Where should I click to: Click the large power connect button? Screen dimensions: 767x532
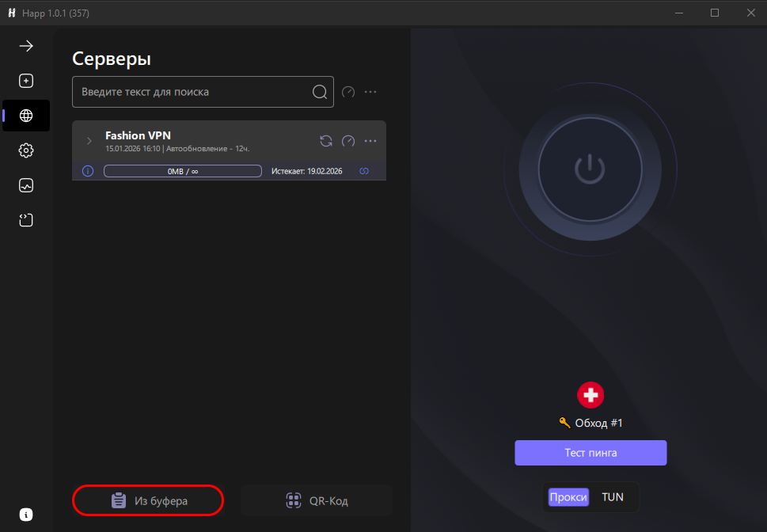pyautogui.click(x=590, y=169)
